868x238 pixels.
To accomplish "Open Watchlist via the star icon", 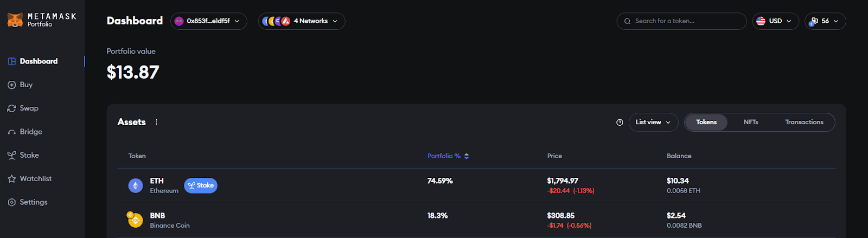I will point(12,179).
